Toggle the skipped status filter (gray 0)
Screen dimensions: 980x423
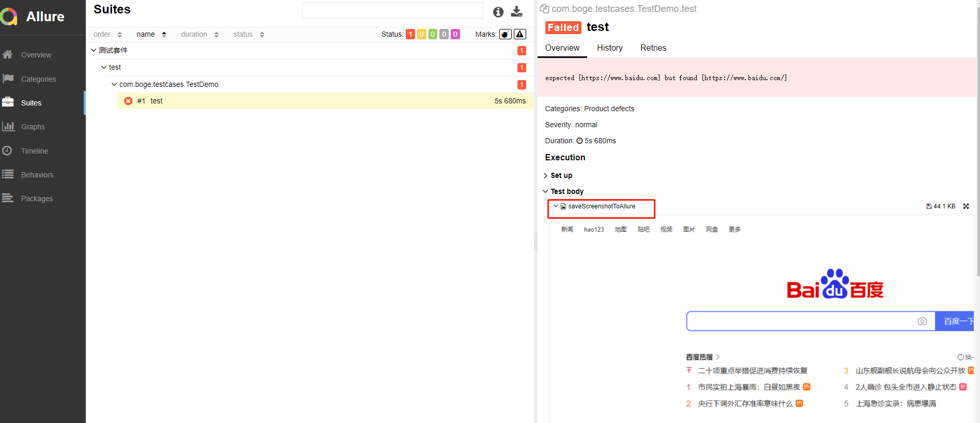[x=444, y=34]
